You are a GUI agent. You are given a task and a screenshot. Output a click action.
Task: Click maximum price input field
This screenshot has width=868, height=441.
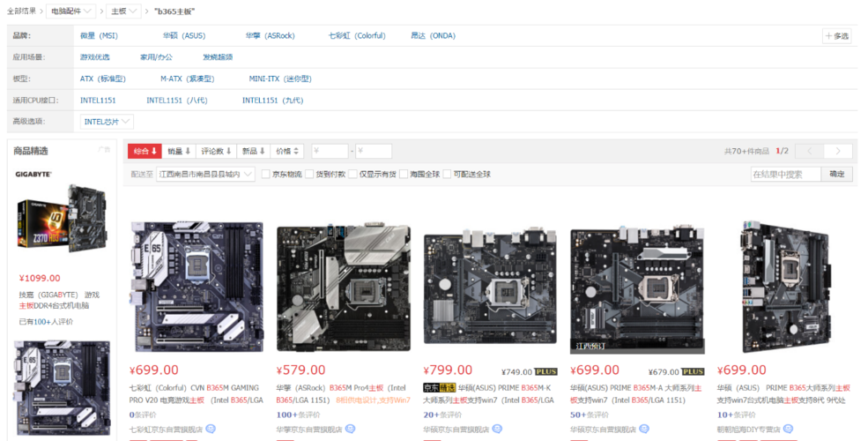click(x=373, y=151)
